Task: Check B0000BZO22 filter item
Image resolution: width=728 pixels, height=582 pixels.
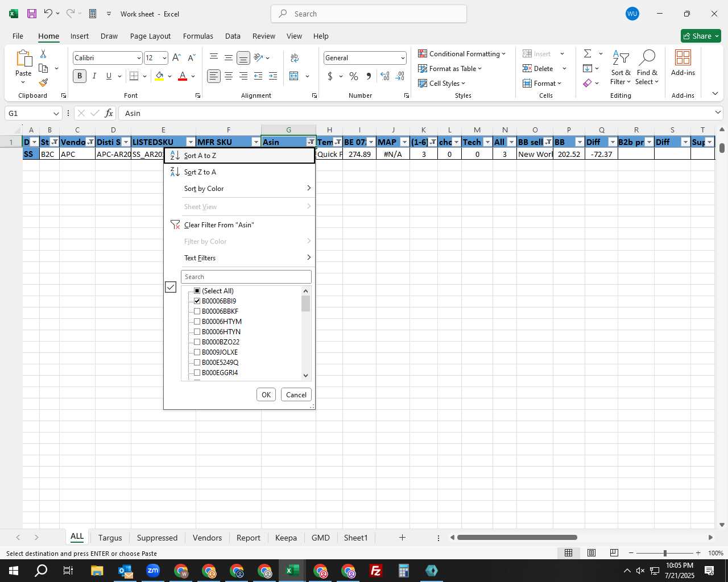Action: point(197,342)
